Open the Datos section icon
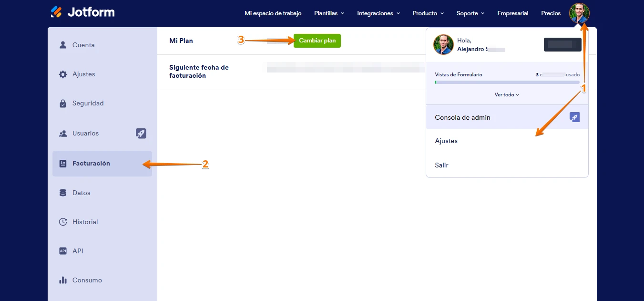Viewport: 644px width, 301px height. click(x=62, y=192)
